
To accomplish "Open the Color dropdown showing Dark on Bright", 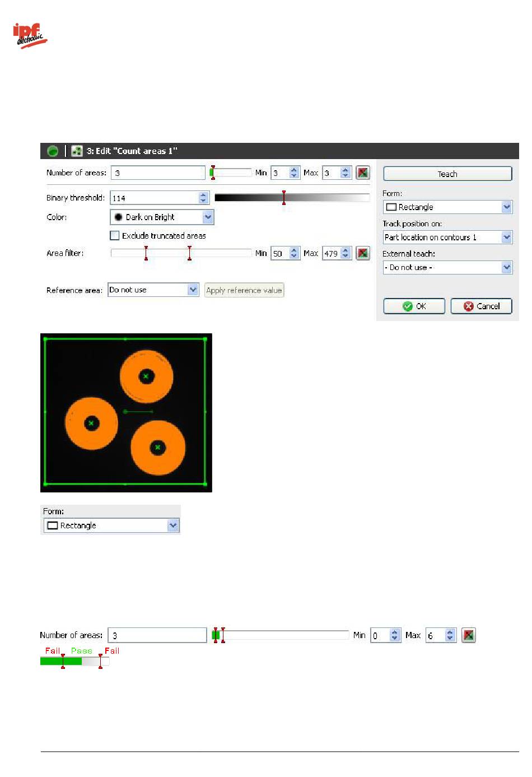I will [162, 217].
